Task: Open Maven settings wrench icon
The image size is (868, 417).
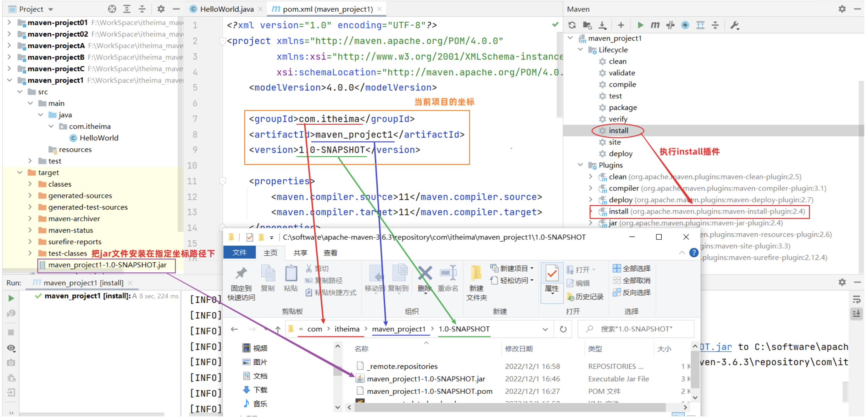Action: (734, 25)
